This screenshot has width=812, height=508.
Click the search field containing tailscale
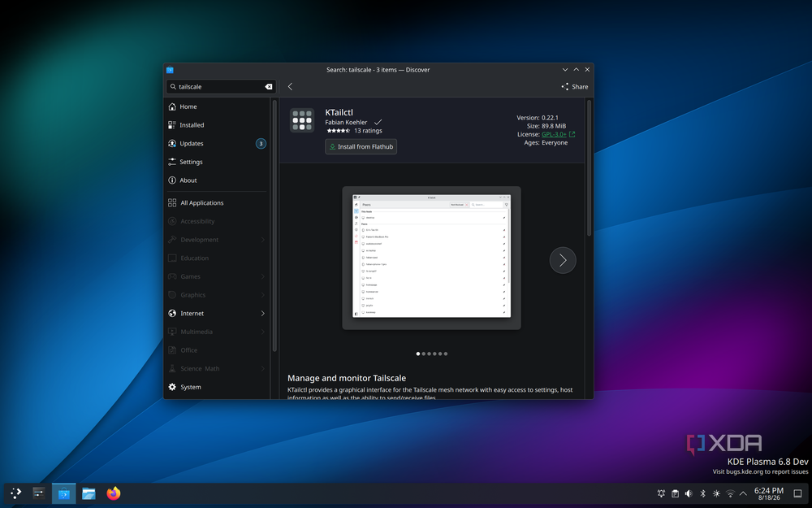pyautogui.click(x=221, y=87)
